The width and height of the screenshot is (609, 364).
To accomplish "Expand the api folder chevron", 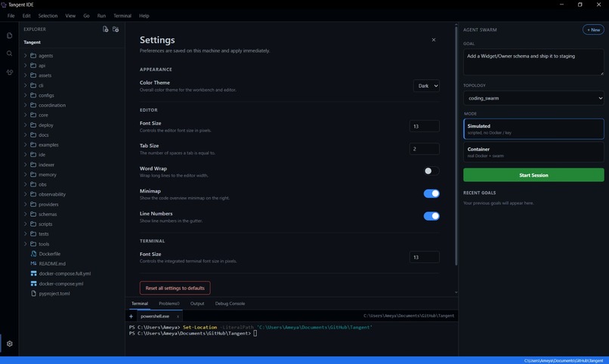I will [x=25, y=66].
